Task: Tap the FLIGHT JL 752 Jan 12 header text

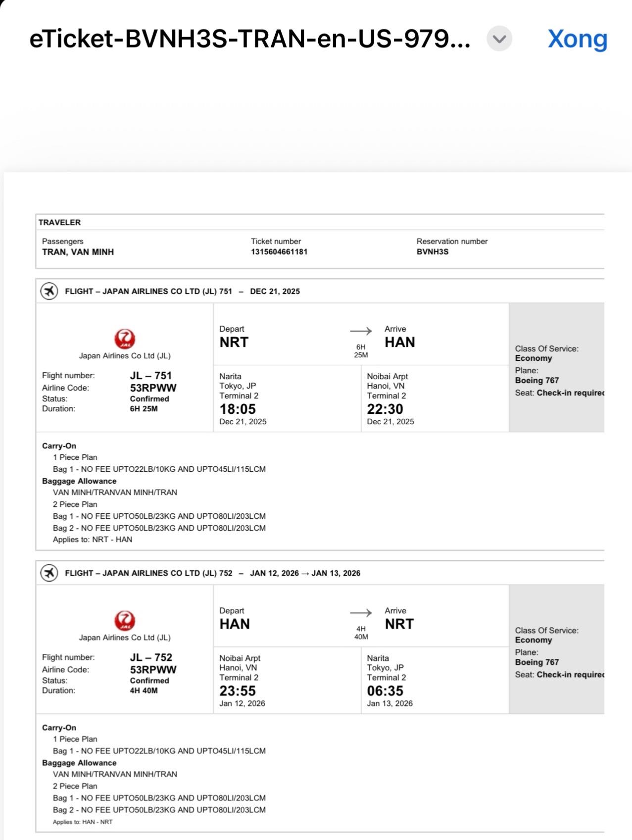Action: click(213, 573)
